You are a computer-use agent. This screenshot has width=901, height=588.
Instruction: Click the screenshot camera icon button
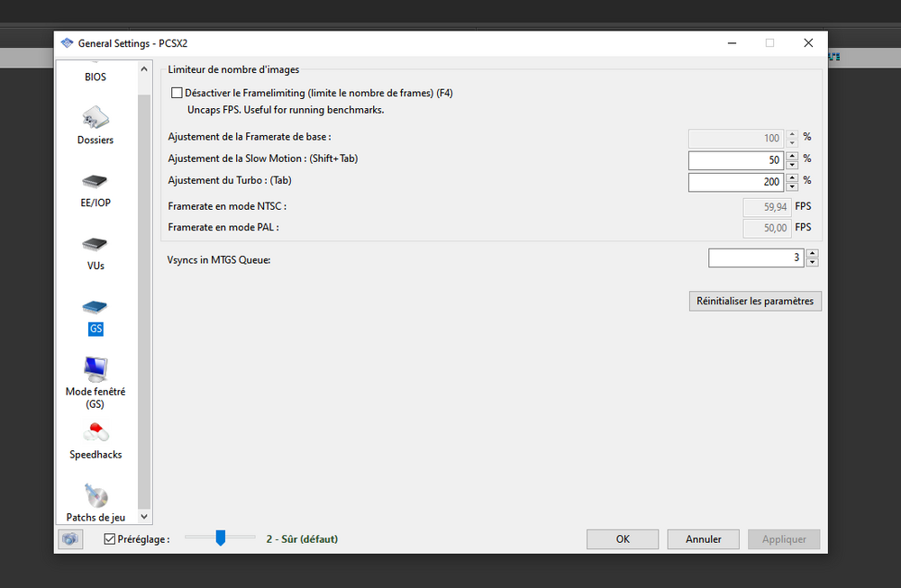click(70, 539)
